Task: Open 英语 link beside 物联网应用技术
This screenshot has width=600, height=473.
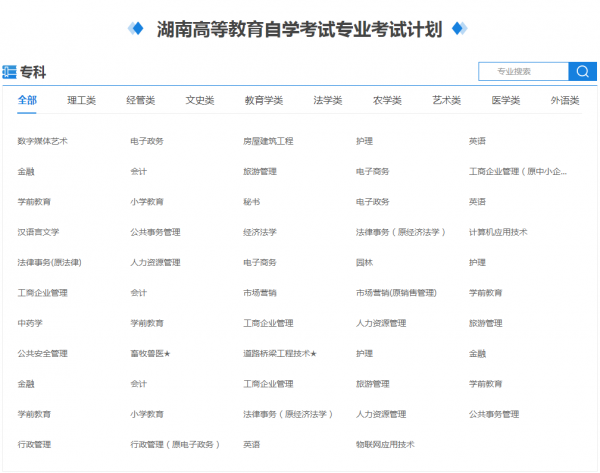Action: coord(251,445)
